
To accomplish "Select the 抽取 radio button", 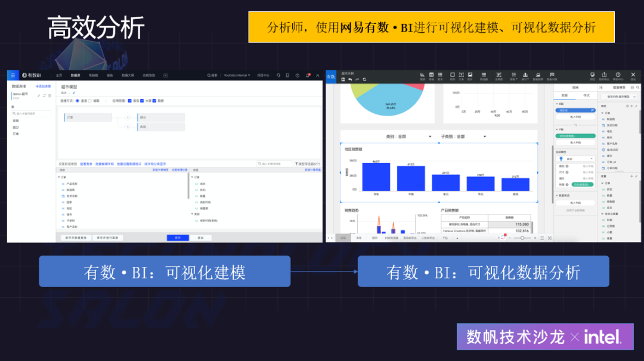I will (x=90, y=101).
